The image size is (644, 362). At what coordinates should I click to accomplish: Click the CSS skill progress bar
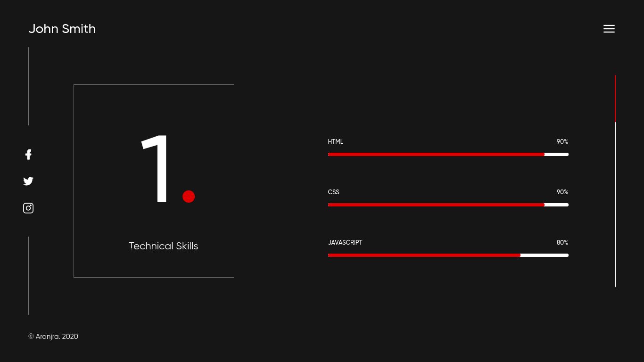point(448,205)
